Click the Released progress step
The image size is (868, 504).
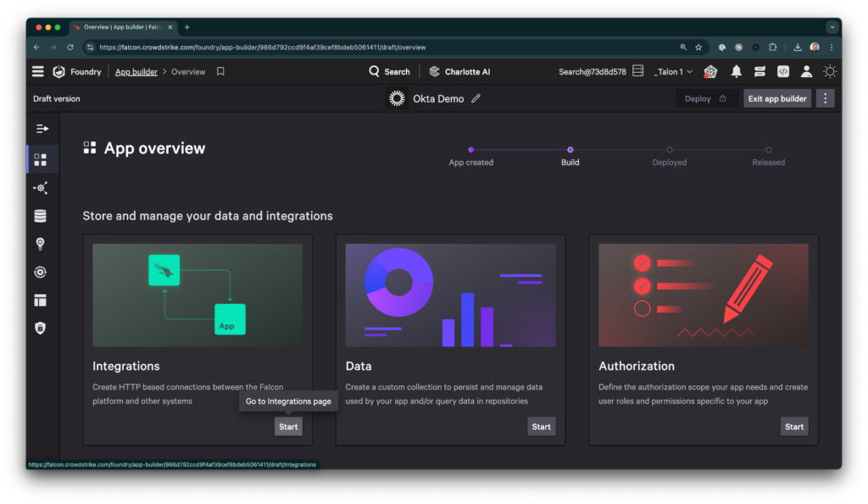(768, 156)
